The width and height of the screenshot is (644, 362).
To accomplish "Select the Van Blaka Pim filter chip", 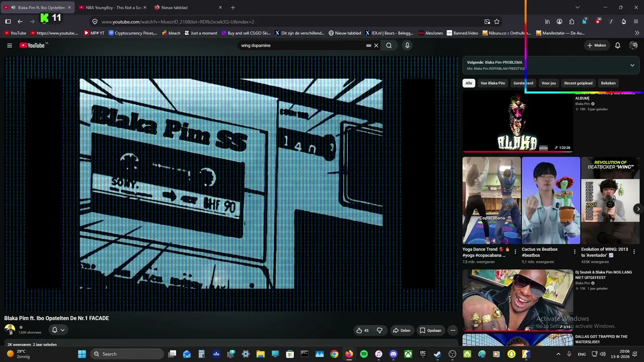I will [493, 83].
